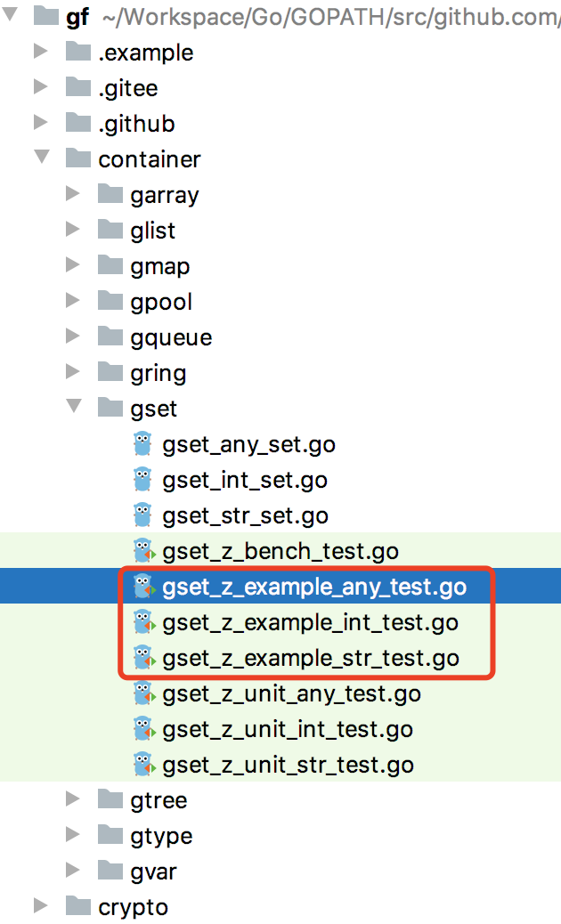Expand the gtree folder

72,798
